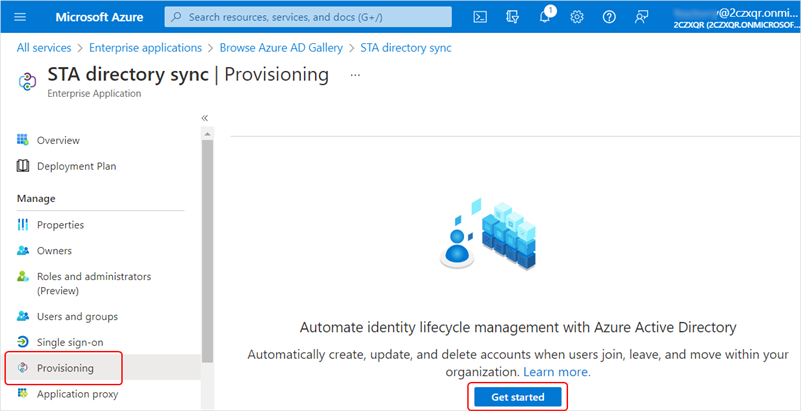Collapse the sidebar with double chevron
This screenshot has width=801, height=411.
coord(205,118)
